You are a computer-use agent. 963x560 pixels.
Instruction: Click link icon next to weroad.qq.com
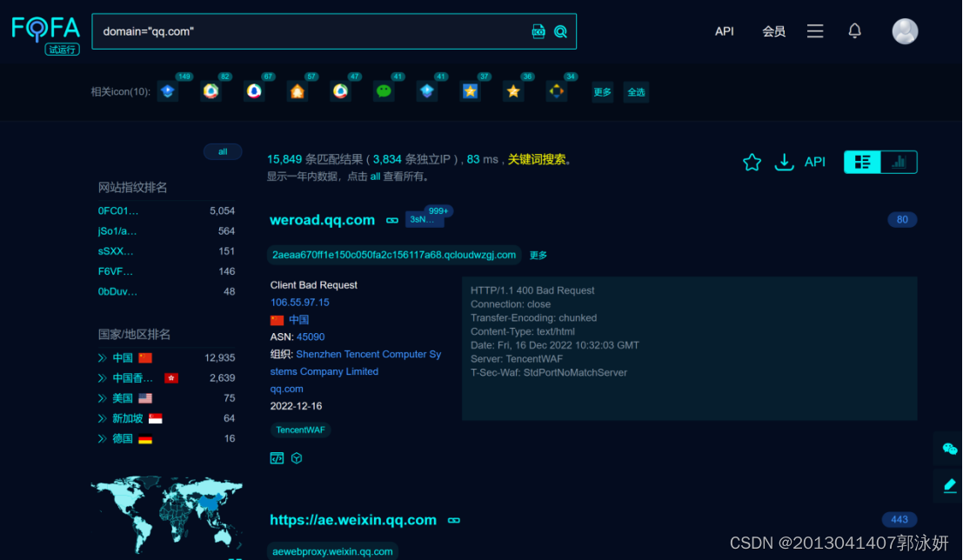391,221
